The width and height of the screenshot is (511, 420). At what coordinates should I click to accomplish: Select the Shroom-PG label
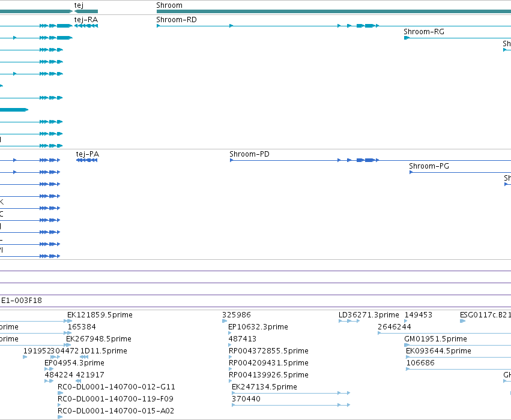[x=429, y=166]
